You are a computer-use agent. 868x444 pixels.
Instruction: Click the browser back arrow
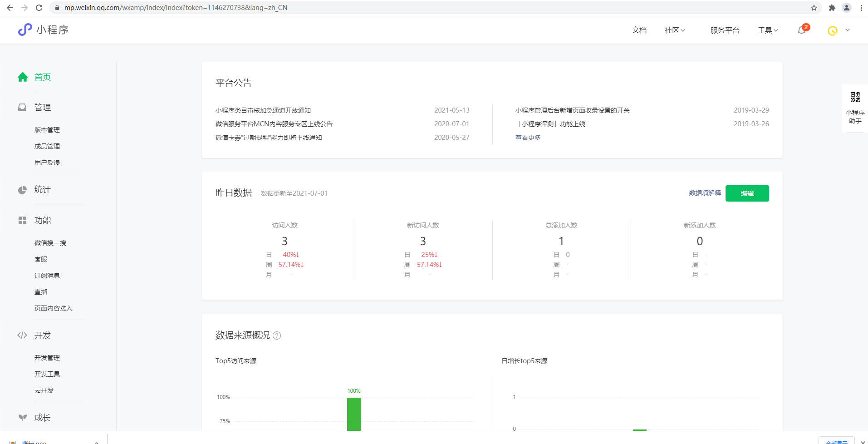point(10,8)
